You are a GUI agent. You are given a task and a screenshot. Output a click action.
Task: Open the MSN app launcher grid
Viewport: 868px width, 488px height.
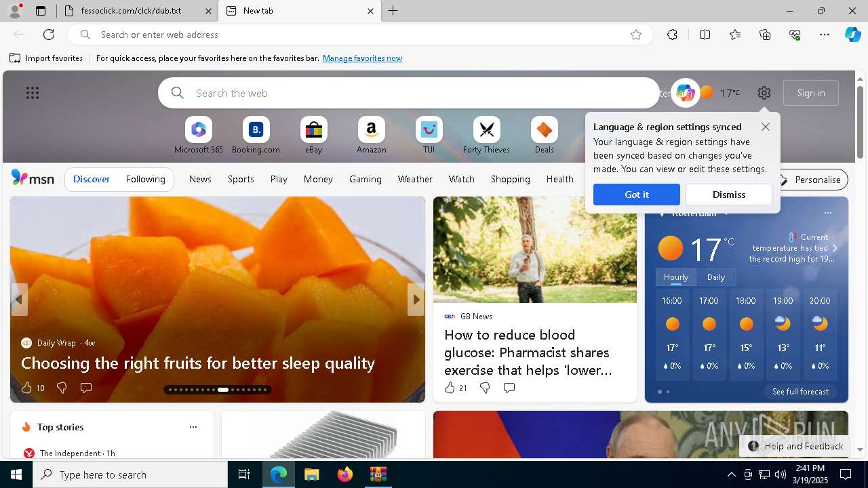(x=33, y=93)
